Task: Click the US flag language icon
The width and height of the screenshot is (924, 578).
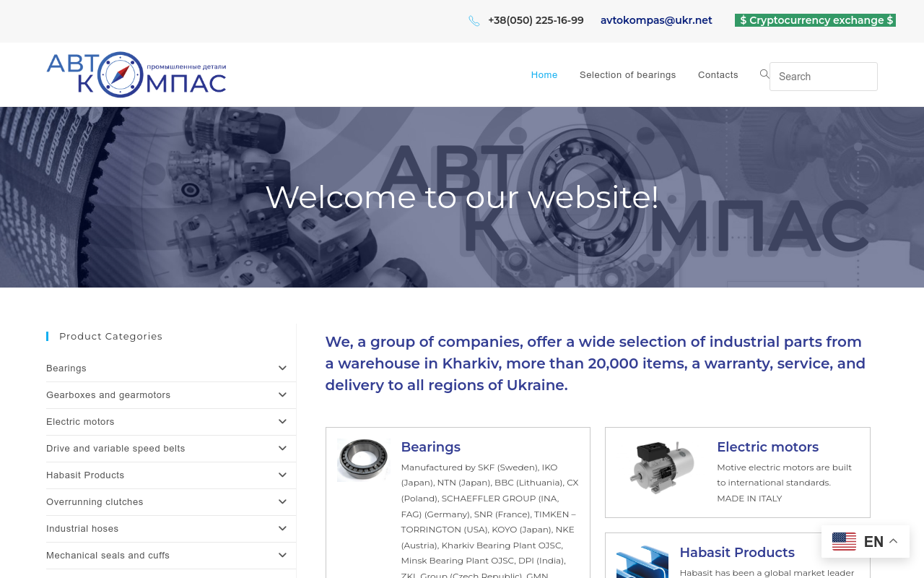Action: (844, 541)
